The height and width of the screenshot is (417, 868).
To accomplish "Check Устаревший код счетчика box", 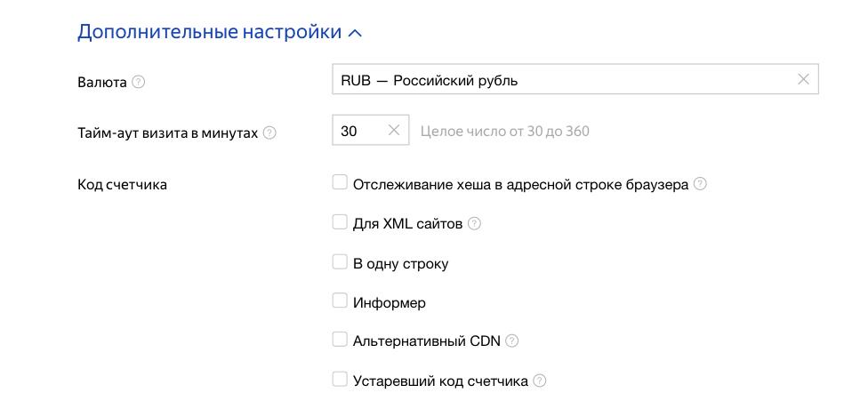I will click(x=340, y=380).
